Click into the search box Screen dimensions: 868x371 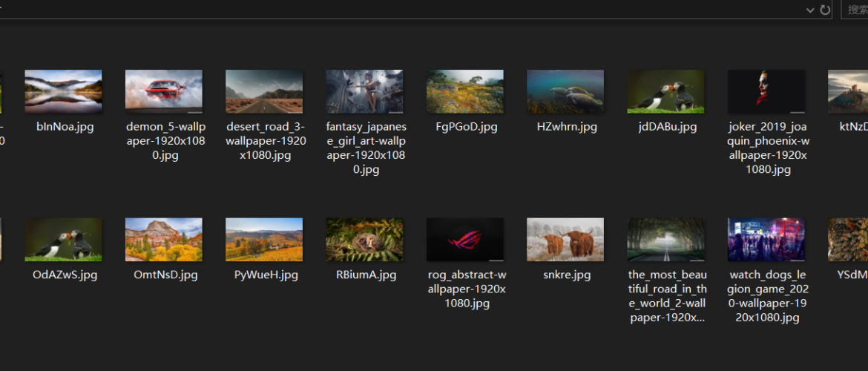(855, 10)
